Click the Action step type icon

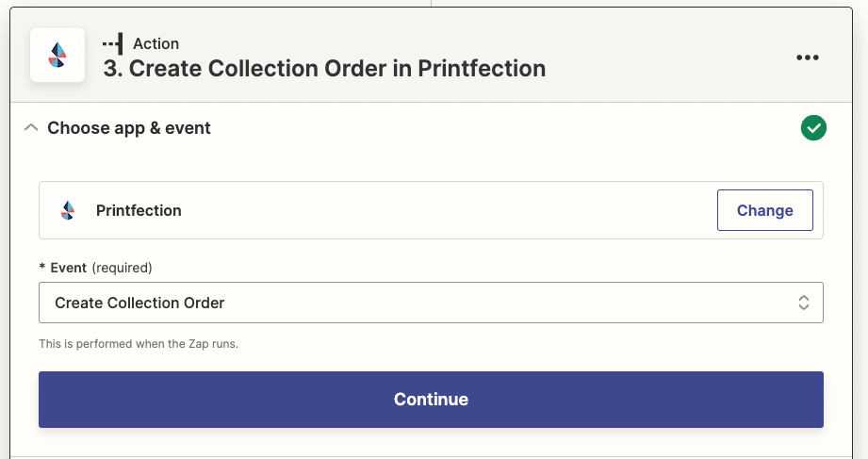tap(113, 43)
